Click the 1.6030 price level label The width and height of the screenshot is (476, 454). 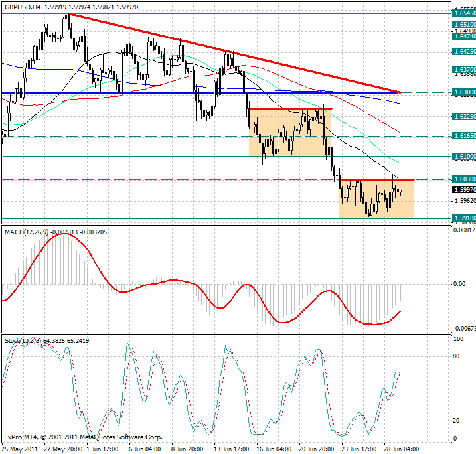point(463,179)
